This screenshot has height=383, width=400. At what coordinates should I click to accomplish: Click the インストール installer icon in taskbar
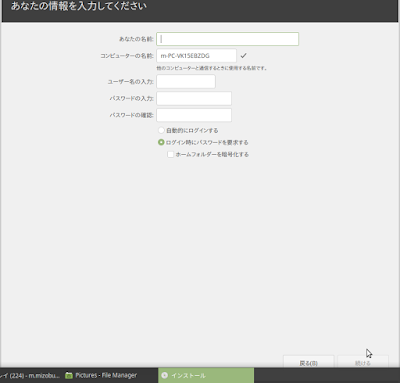point(164,376)
